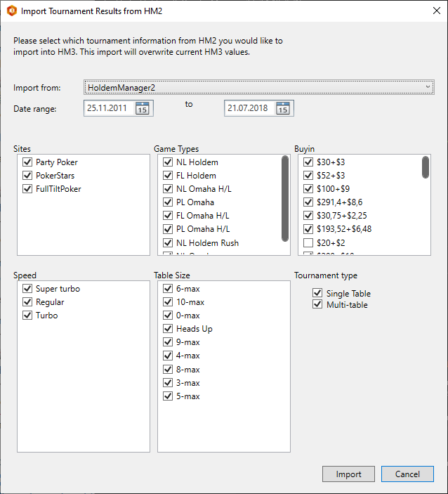Uncheck NL Holdem game type
The height and width of the screenshot is (494, 448).
(x=168, y=162)
